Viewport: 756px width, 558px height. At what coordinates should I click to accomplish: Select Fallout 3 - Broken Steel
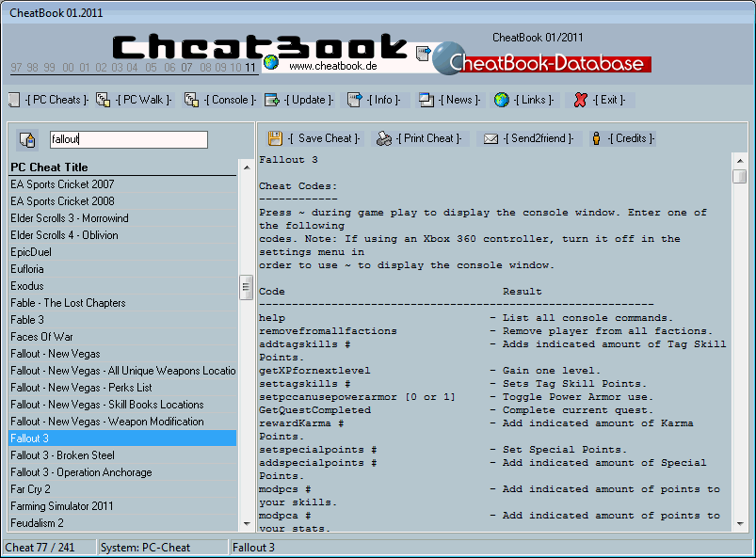click(x=123, y=455)
